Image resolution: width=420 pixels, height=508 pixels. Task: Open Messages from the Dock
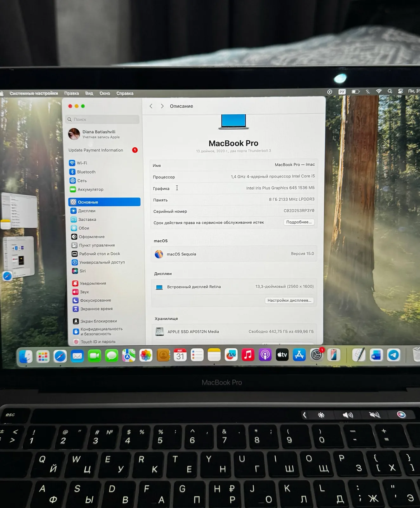click(x=112, y=356)
